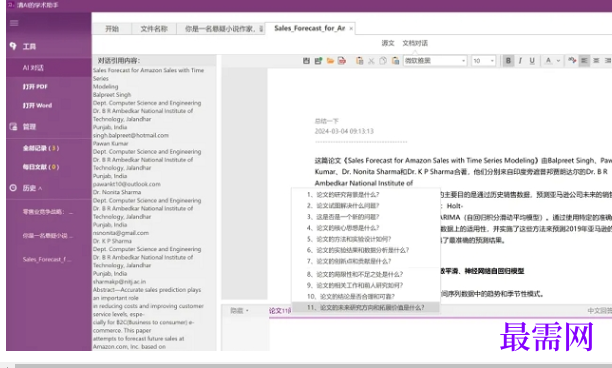Choose question 11 about 未来研究方向
Screen dimensions: 612x368
pyautogui.click(x=366, y=308)
